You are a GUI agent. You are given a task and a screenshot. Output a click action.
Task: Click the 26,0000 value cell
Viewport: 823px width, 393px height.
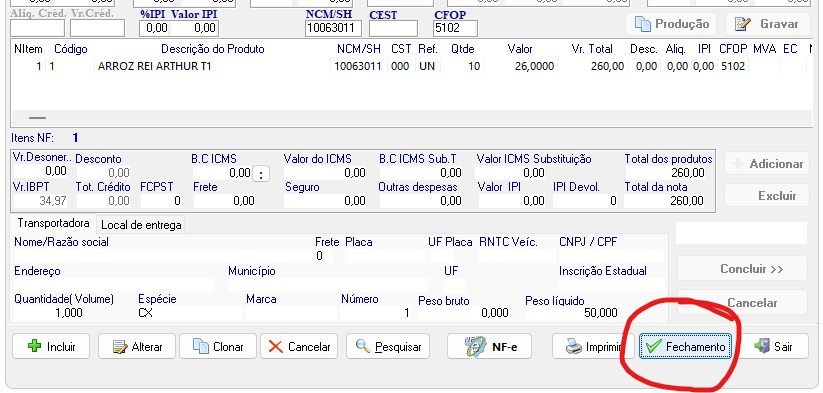tap(520, 67)
